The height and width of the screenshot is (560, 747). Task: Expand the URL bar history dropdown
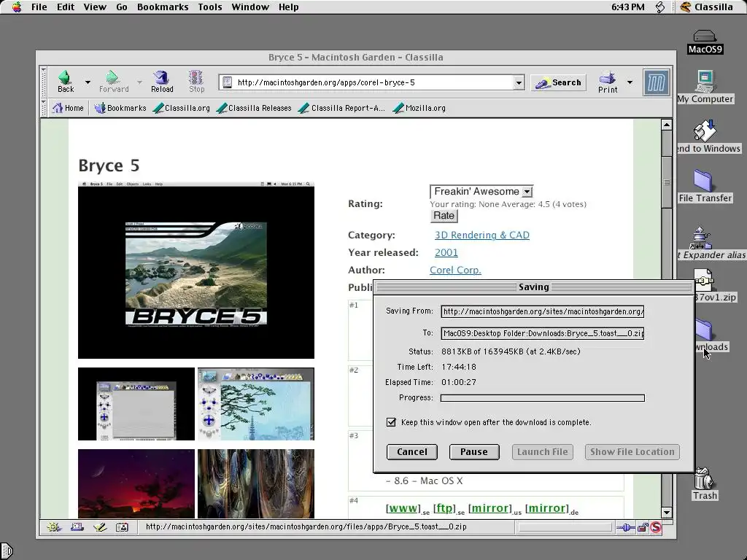click(x=519, y=82)
